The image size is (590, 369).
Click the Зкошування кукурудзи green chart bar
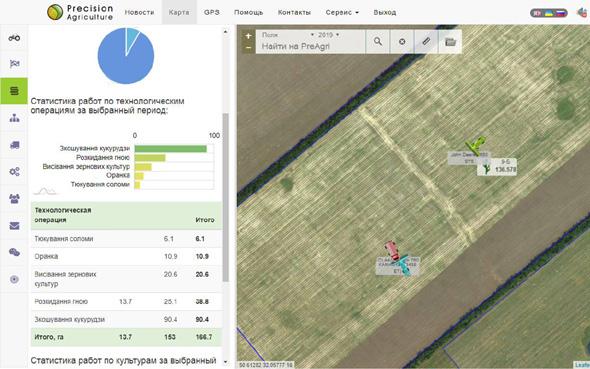pos(170,149)
